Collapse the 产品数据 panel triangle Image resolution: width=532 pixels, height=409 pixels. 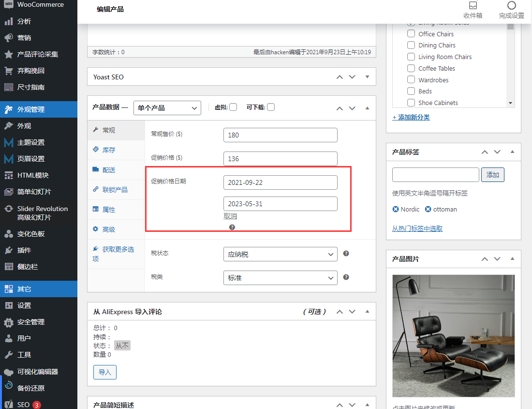pyautogui.click(x=367, y=108)
